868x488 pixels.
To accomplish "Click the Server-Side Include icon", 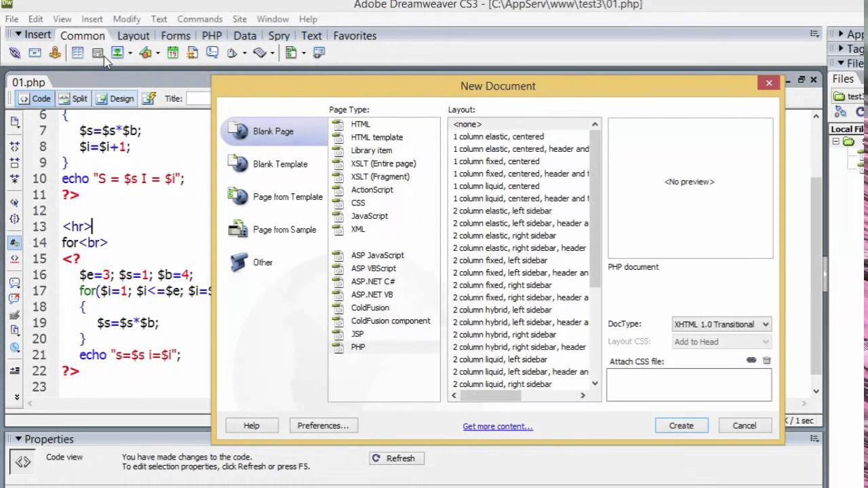I will tap(193, 53).
